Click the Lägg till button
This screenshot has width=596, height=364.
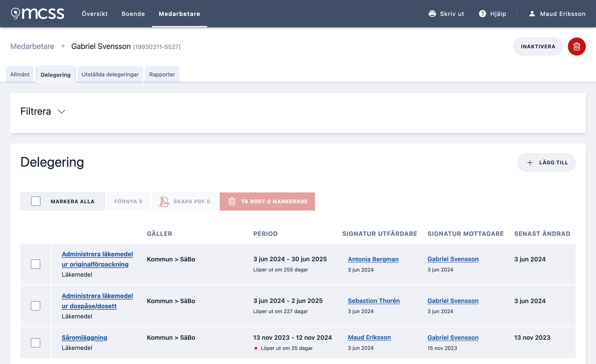tap(546, 163)
